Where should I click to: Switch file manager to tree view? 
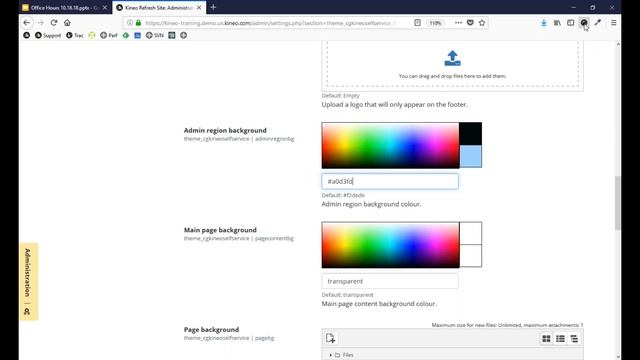point(574,339)
